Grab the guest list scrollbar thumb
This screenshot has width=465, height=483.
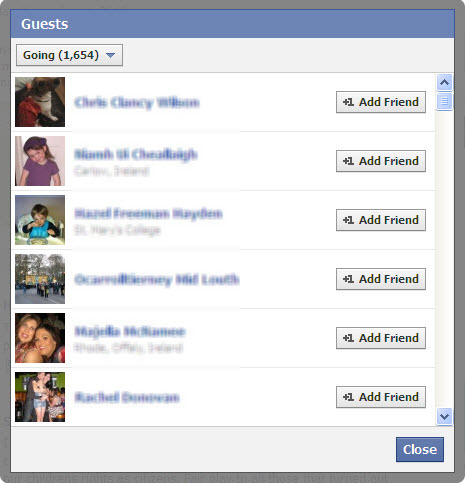point(444,101)
